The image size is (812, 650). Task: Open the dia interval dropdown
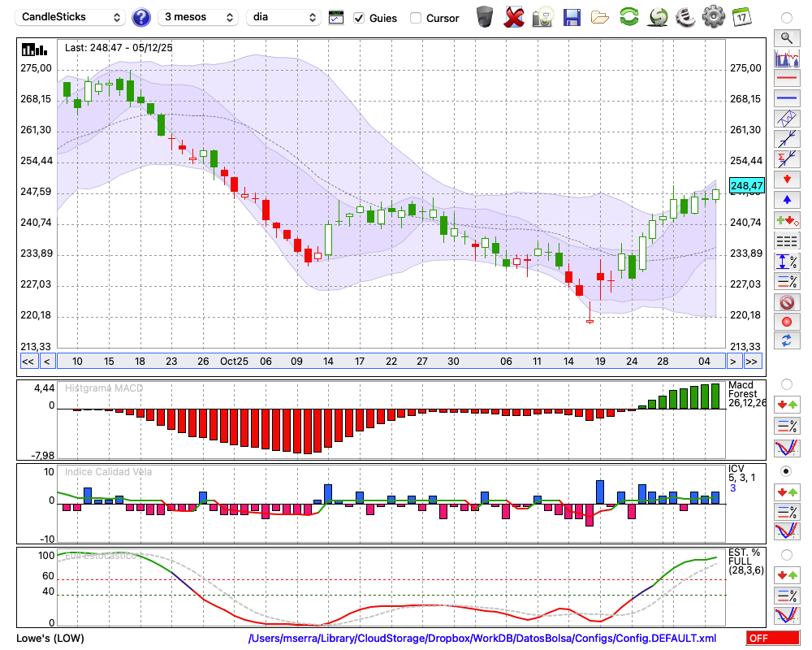point(283,17)
